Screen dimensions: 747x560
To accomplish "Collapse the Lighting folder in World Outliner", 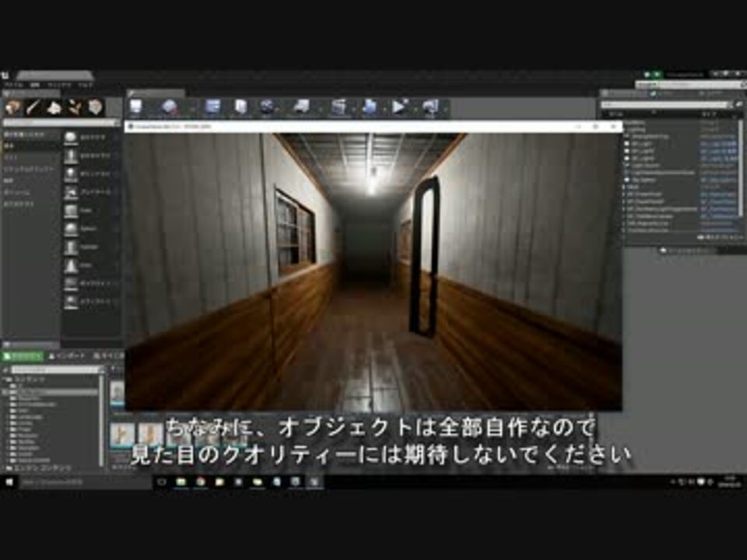I will click(625, 129).
